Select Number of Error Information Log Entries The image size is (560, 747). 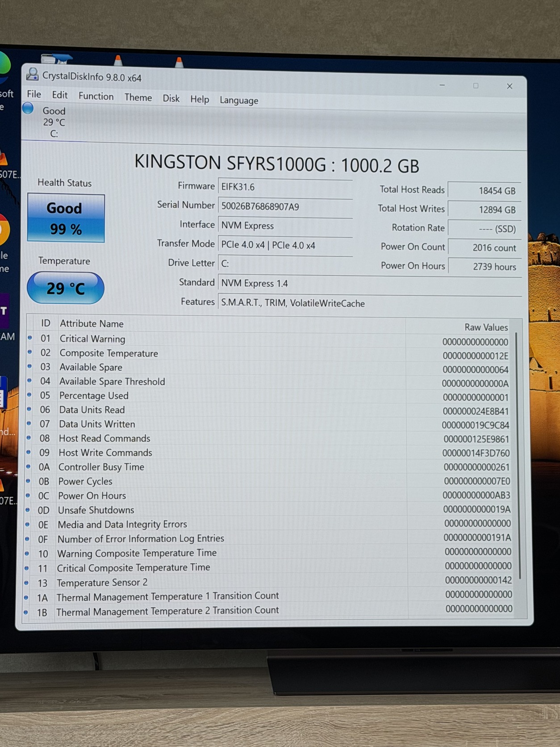[x=268, y=538]
